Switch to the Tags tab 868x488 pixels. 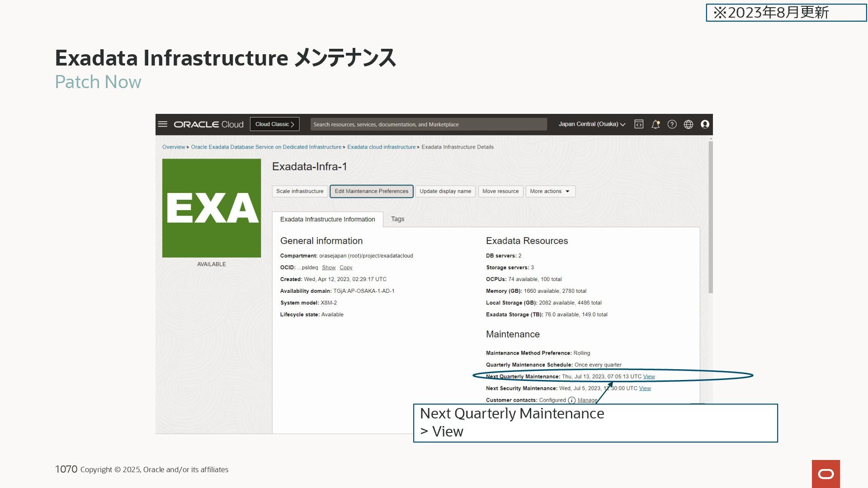click(x=397, y=219)
